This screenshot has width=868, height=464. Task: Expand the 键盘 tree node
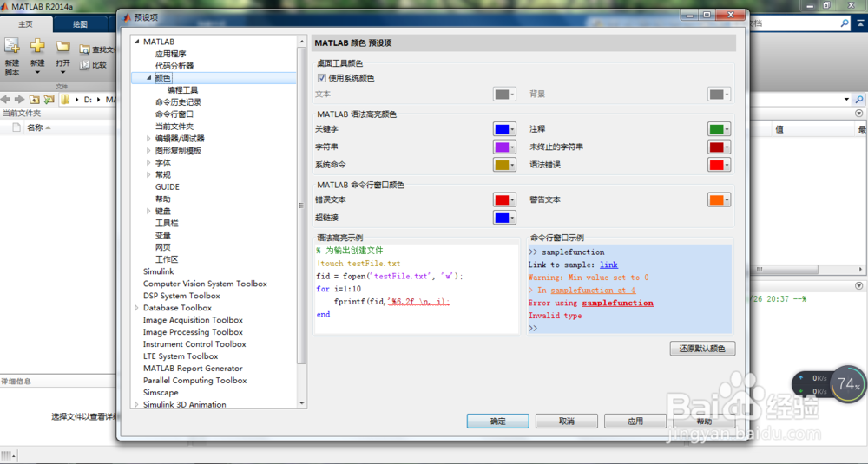coord(148,212)
